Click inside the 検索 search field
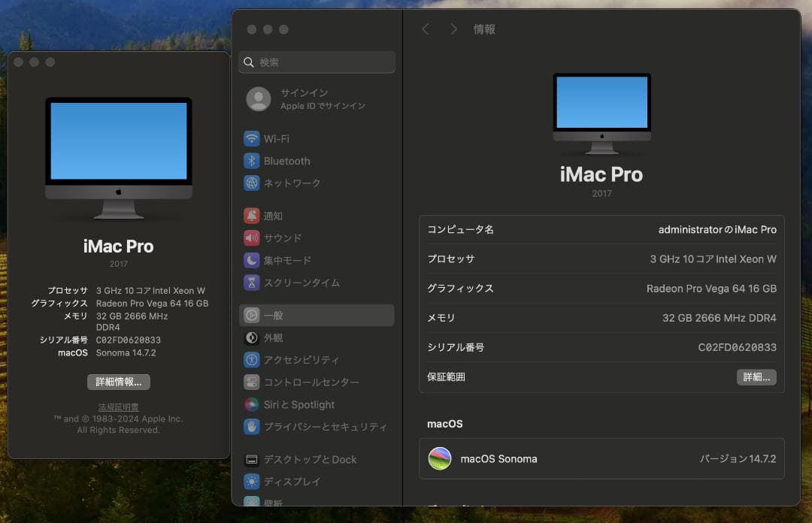 point(316,62)
